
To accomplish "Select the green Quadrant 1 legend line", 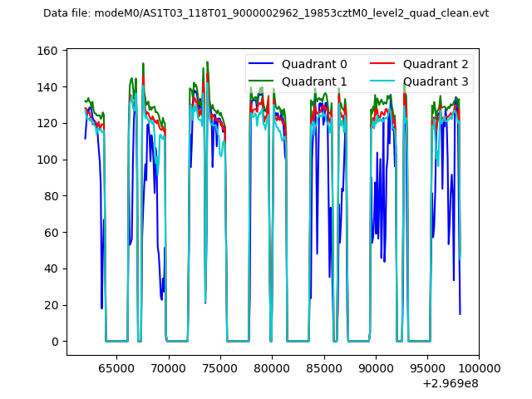I will [x=263, y=81].
